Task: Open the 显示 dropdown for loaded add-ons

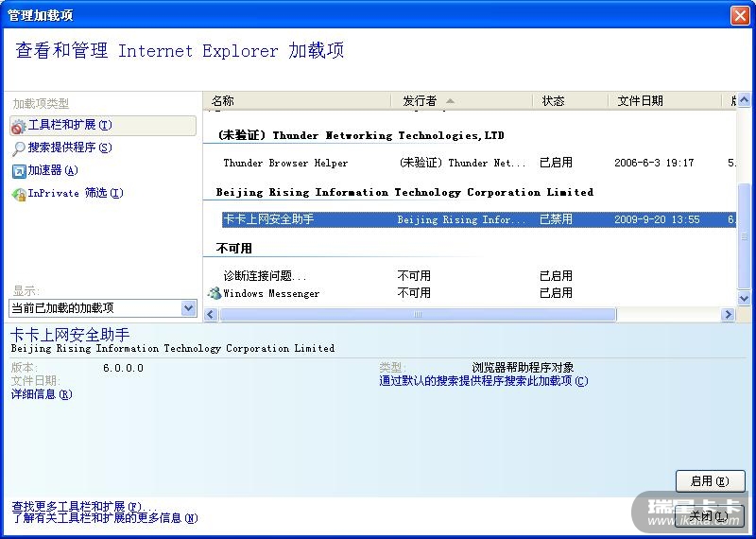Action: coord(188,308)
